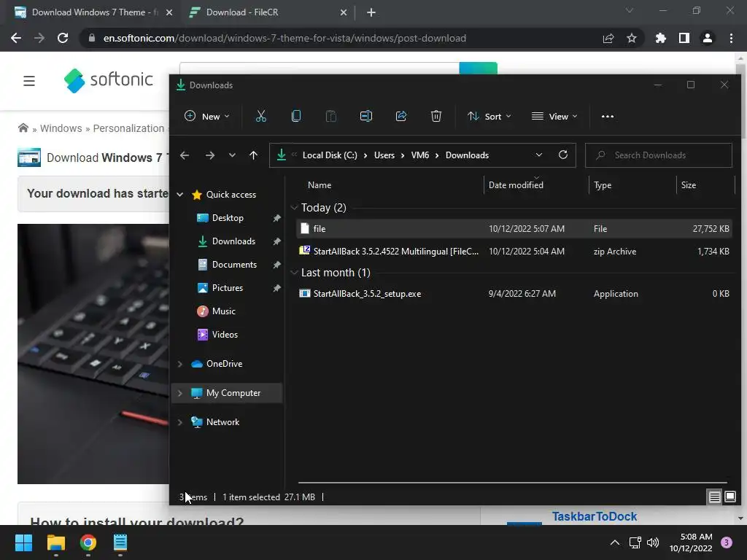
Task: Click the Rename icon in Explorer toolbar
Action: click(366, 116)
